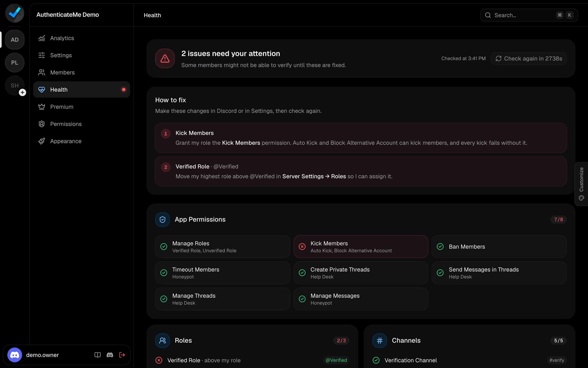Click the App Permissions shield icon
588x368 pixels.
coord(163,220)
